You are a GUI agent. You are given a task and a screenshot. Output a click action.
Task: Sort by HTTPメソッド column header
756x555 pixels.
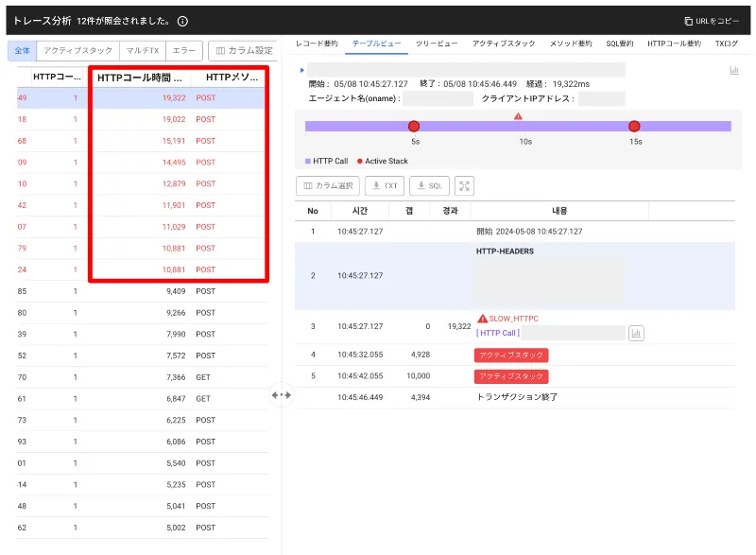(x=232, y=78)
